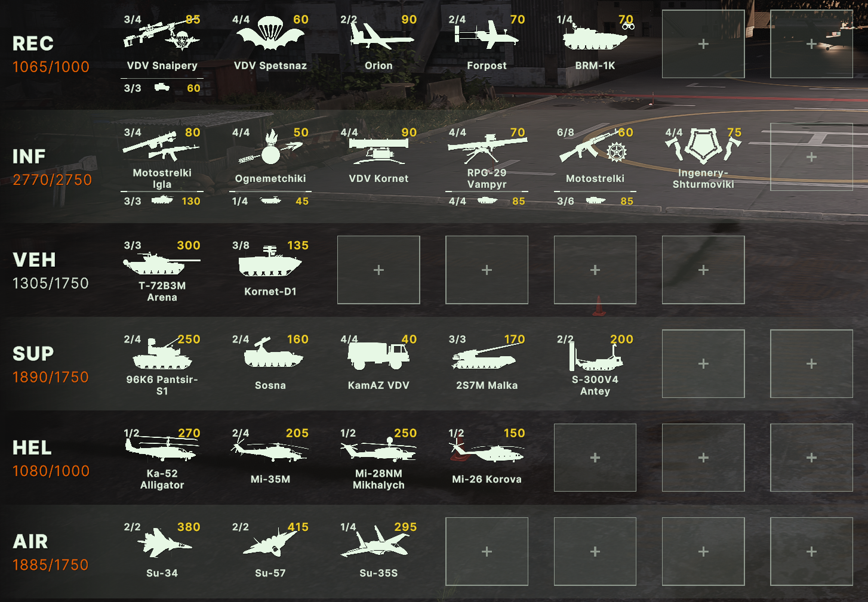Add unit in first empty VEH slot
The width and height of the screenshot is (868, 602).
pos(378,270)
